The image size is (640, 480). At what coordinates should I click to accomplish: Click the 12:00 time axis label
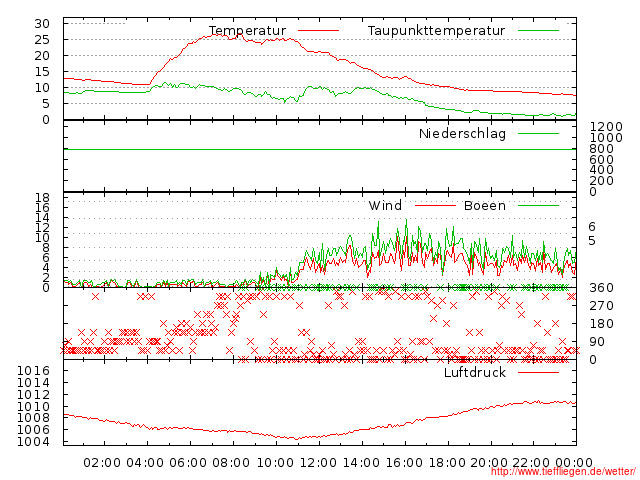pyautogui.click(x=318, y=463)
